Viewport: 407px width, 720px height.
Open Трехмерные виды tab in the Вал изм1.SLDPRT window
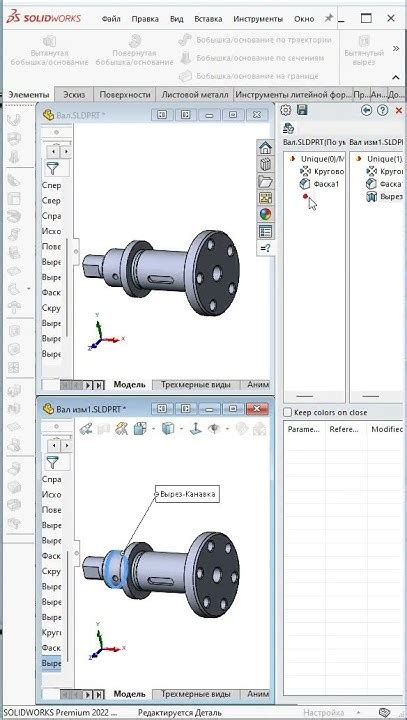click(195, 694)
